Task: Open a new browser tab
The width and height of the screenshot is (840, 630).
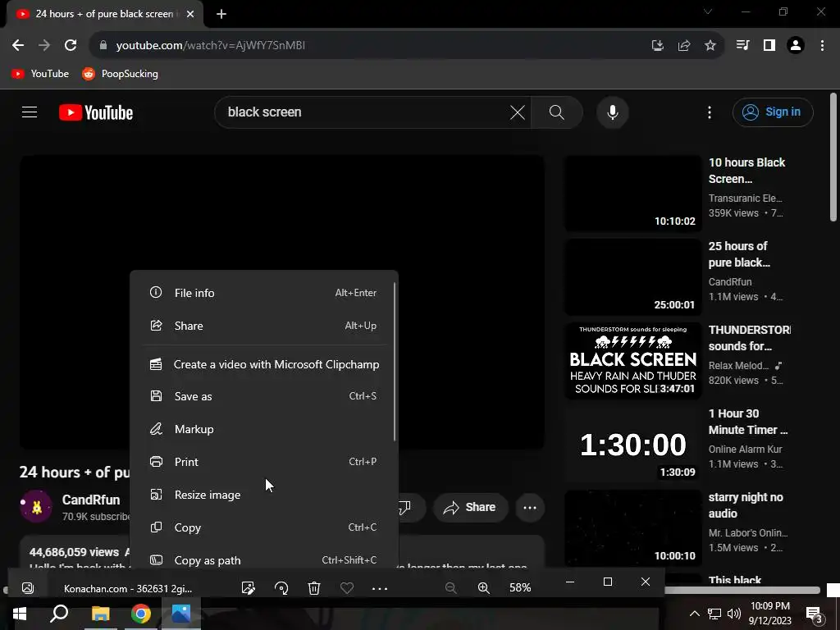Action: point(221,14)
